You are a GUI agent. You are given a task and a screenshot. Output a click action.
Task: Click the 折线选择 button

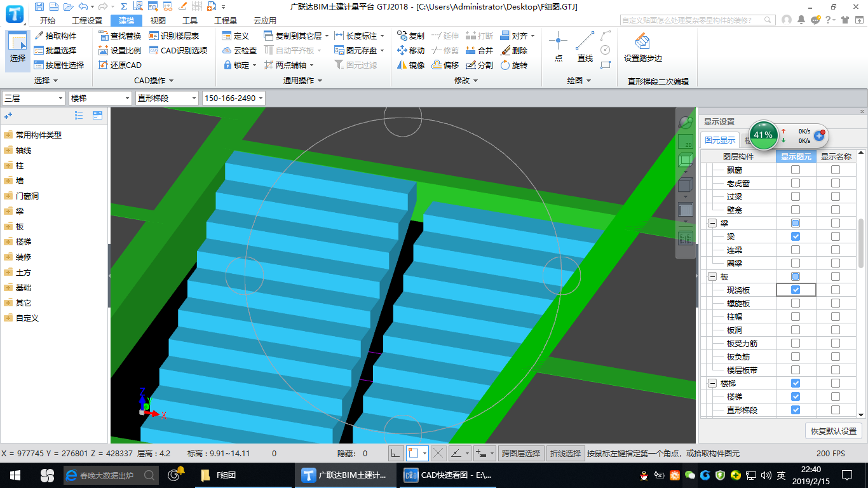point(566,453)
